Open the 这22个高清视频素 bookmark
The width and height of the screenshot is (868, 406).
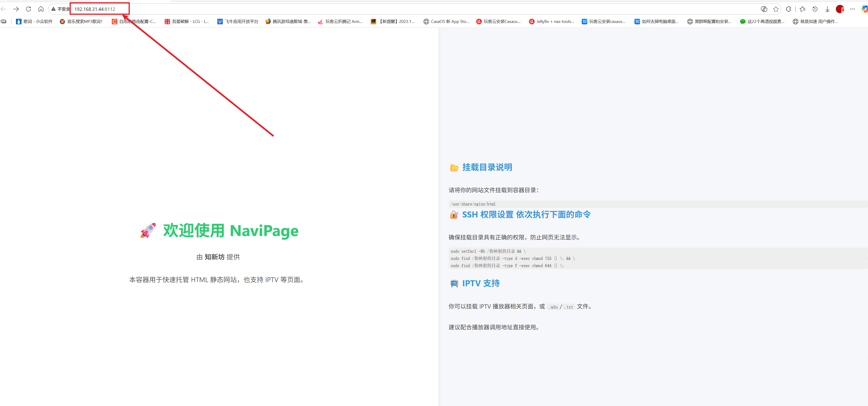762,22
